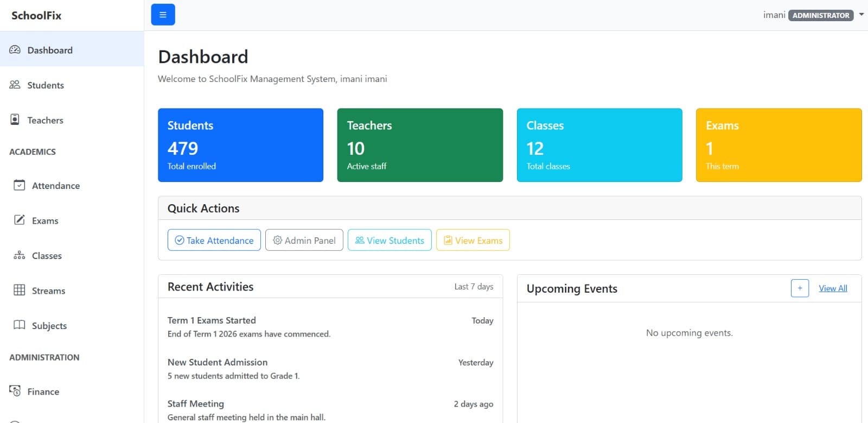Click the Streams grid icon in sidebar
Viewport: 868px width, 423px height.
click(20, 290)
